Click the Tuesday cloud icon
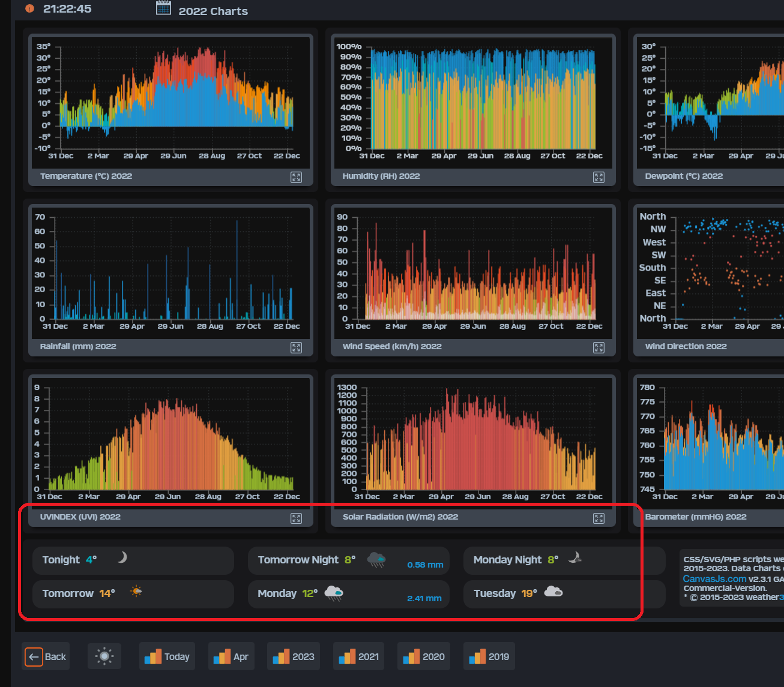 click(x=553, y=592)
